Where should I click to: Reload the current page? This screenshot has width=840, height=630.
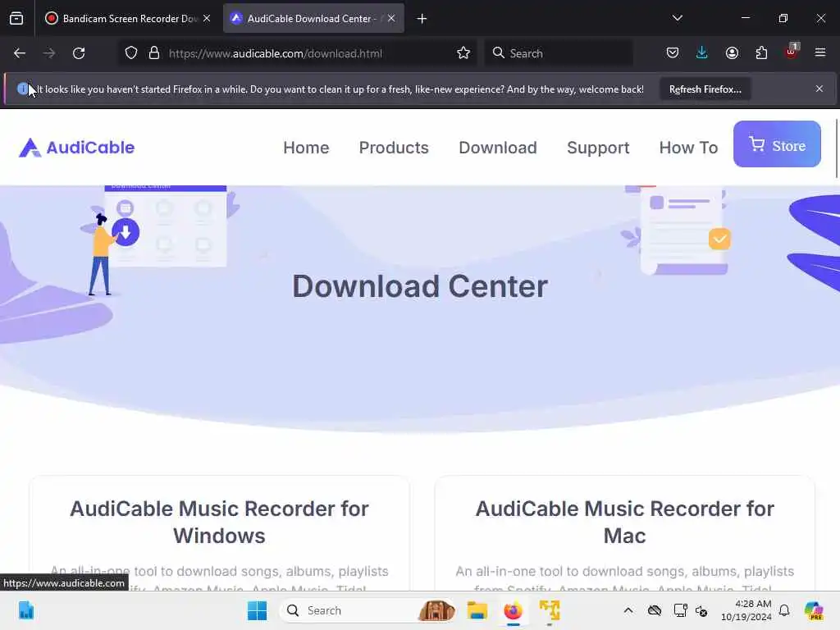pos(79,53)
